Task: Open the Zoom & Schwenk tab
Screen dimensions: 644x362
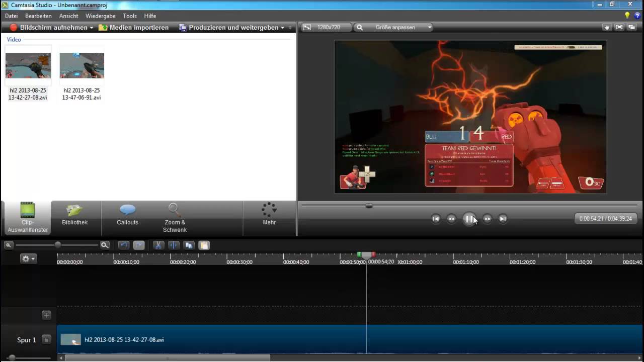Action: tap(175, 218)
